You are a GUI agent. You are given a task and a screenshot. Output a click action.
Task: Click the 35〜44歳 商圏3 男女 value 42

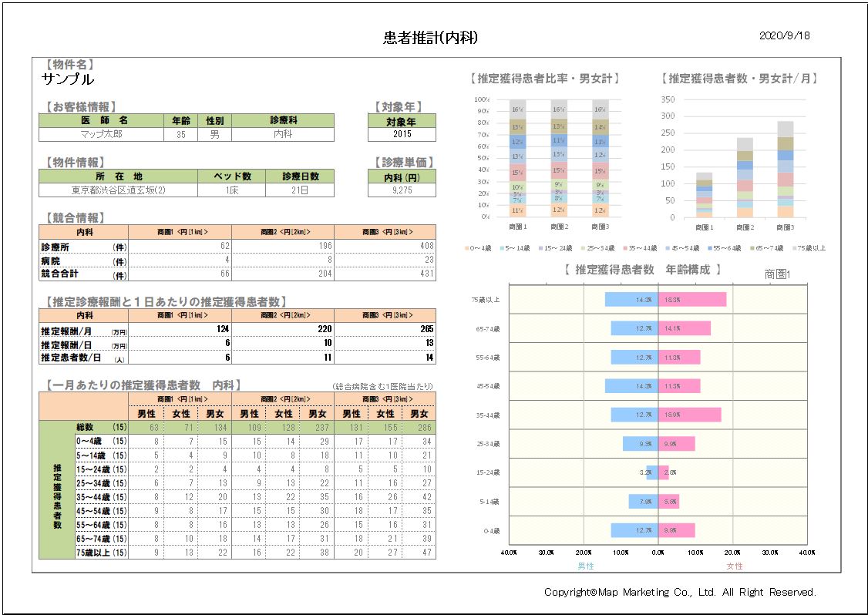click(427, 497)
